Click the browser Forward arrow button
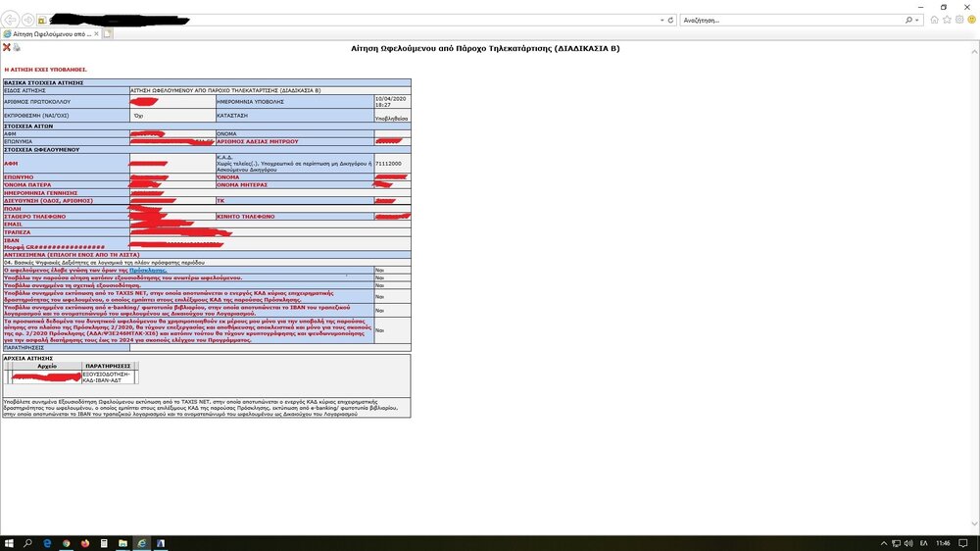 (x=27, y=20)
